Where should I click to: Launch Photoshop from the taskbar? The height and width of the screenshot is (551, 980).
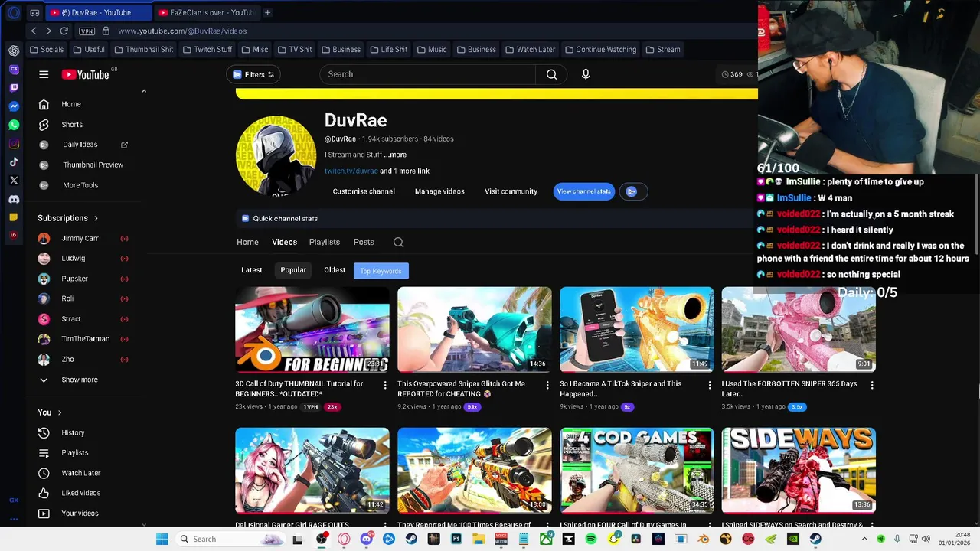pos(456,539)
